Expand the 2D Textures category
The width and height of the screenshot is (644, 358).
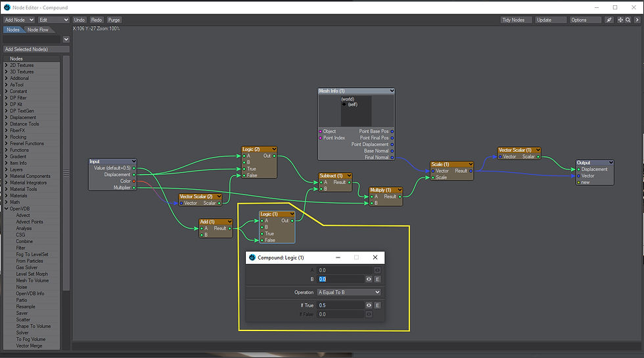coord(6,65)
